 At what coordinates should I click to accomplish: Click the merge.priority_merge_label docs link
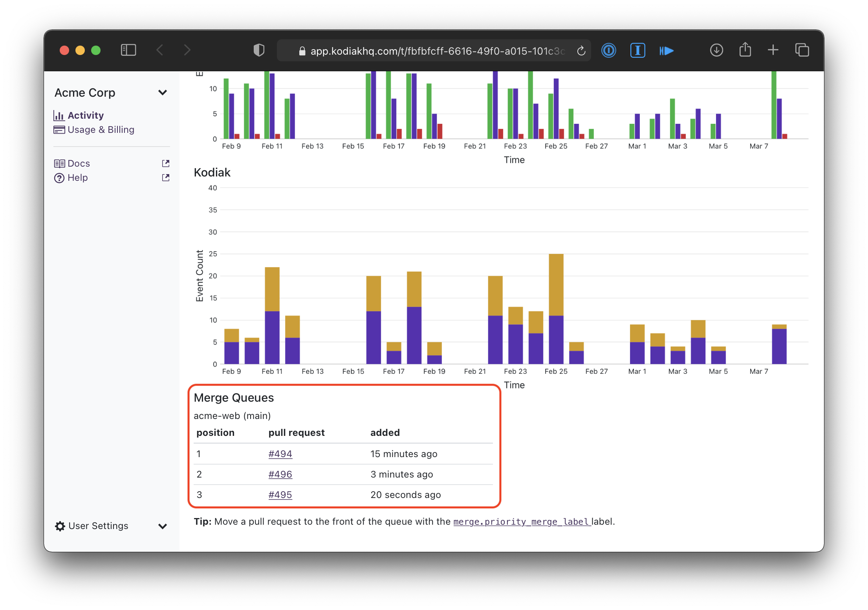[x=522, y=522]
